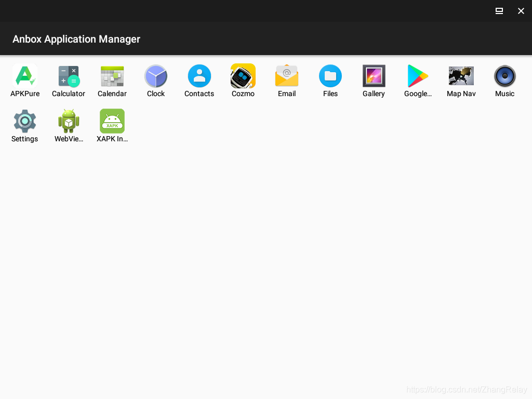532x399 pixels.
Task: Open the Contacts app icon
Action: click(x=199, y=76)
